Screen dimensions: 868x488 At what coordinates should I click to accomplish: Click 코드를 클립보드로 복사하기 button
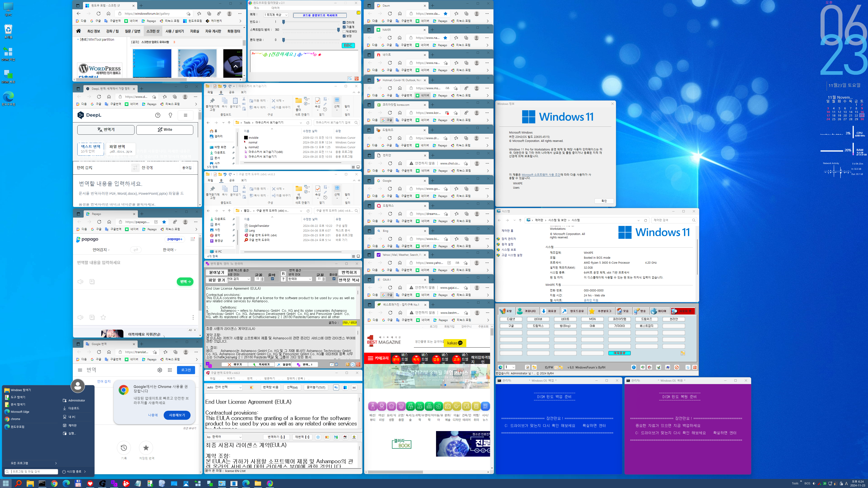pyautogui.click(x=320, y=15)
